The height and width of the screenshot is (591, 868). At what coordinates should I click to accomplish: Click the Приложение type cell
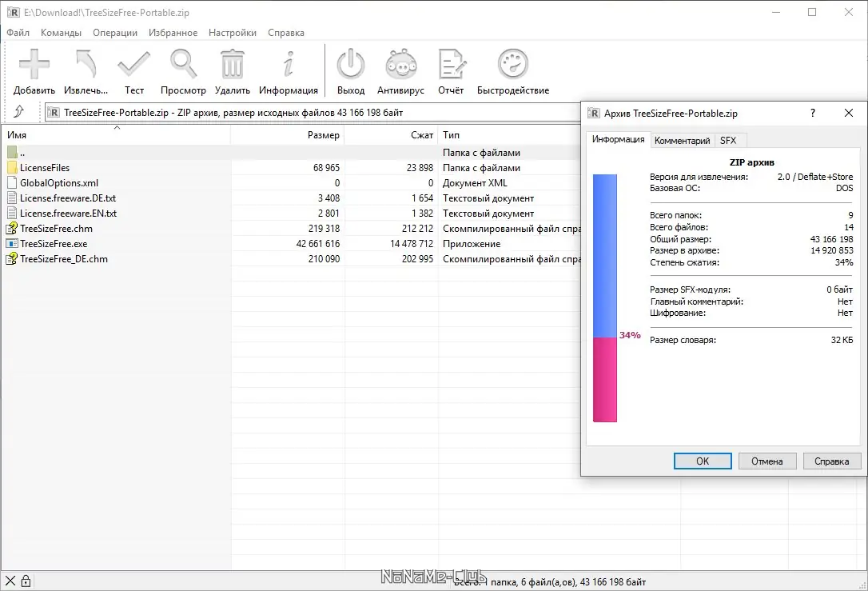(x=472, y=243)
